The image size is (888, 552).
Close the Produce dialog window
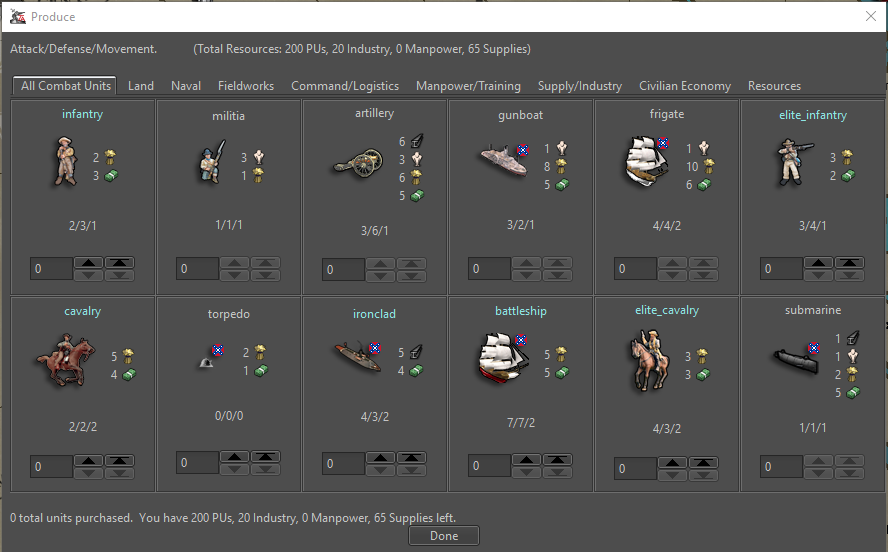(869, 16)
